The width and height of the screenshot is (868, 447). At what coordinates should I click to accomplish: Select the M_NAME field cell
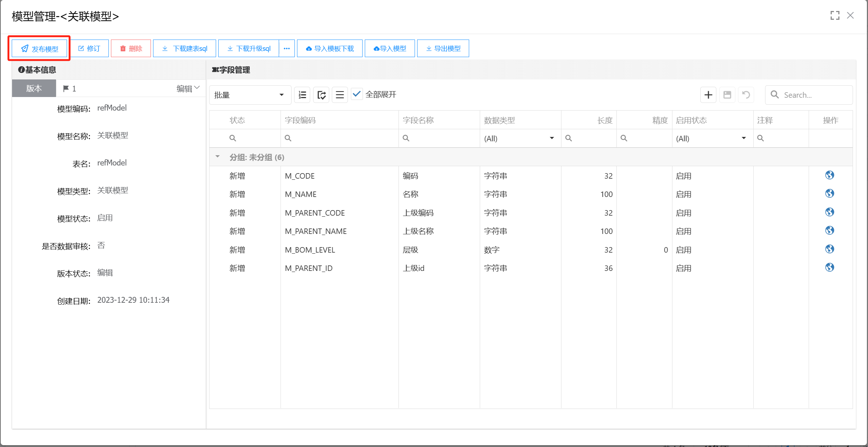coord(340,194)
